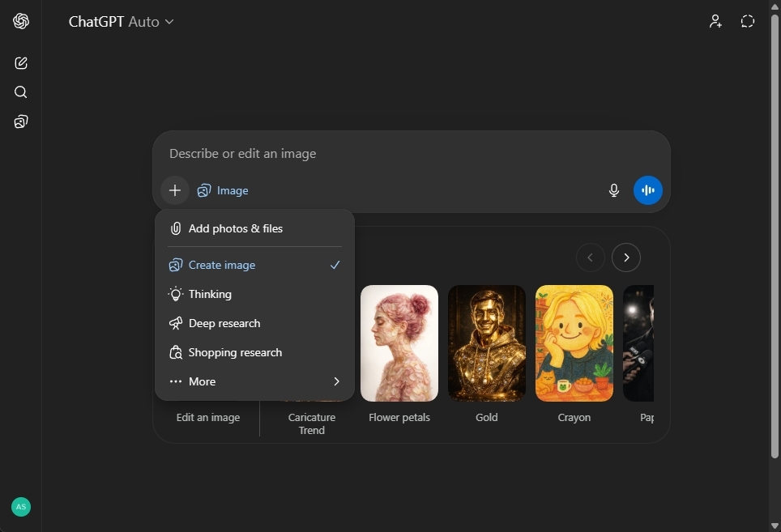Open the sidebar search icon
Screen dimensions: 781x532
pos(20,92)
